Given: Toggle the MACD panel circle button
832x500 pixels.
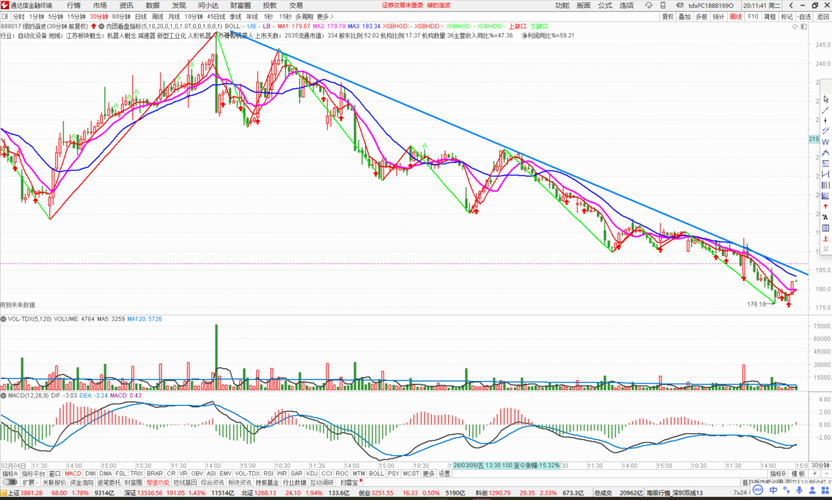Looking at the screenshot, I should 3,395.
